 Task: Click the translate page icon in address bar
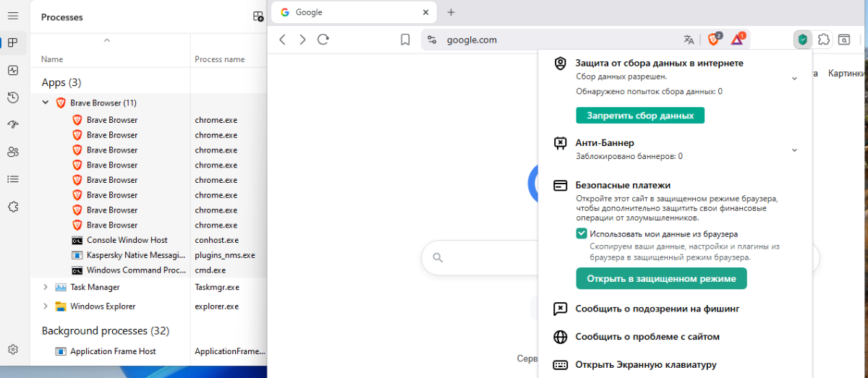pos(689,40)
